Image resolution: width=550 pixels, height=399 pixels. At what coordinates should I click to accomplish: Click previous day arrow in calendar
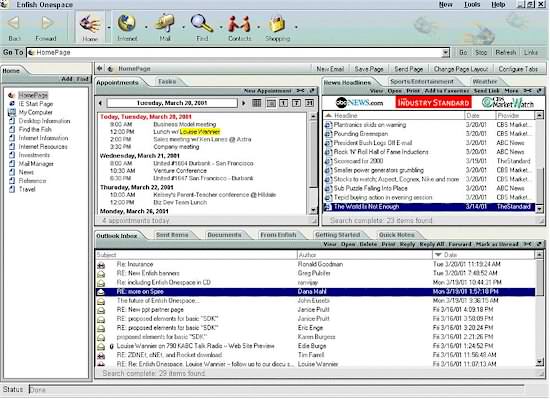pos(100,103)
